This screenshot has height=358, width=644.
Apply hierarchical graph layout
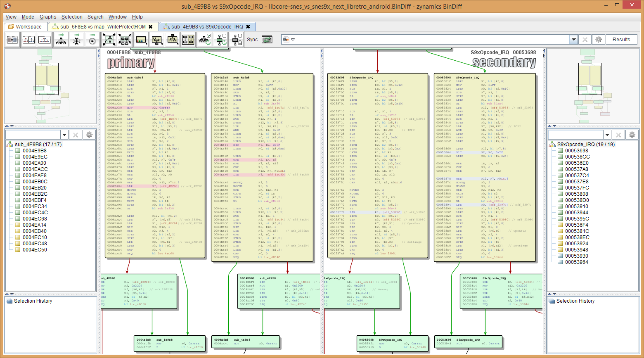61,40
